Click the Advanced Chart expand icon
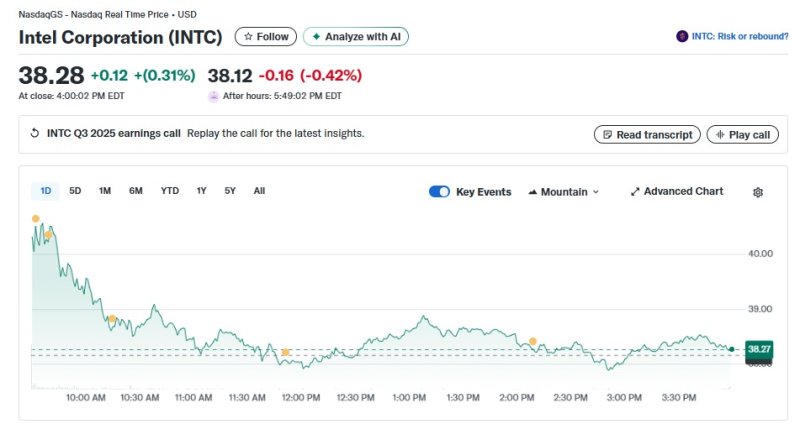Screen dimensions: 800x424 [635, 192]
